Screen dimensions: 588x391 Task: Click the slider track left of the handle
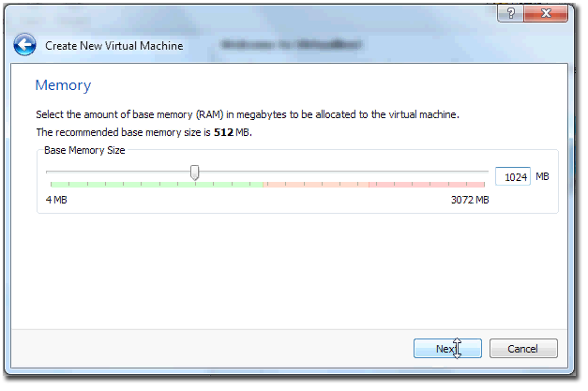point(118,172)
